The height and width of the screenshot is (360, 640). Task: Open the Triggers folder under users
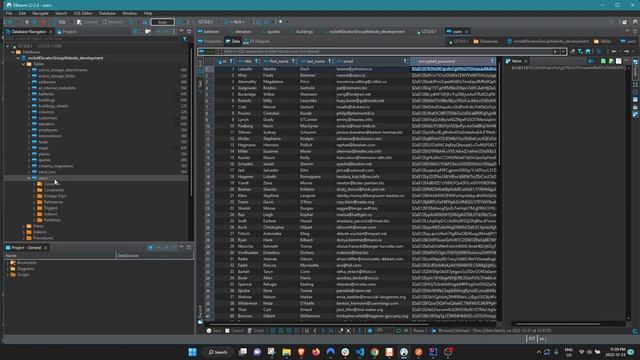[x=51, y=208]
